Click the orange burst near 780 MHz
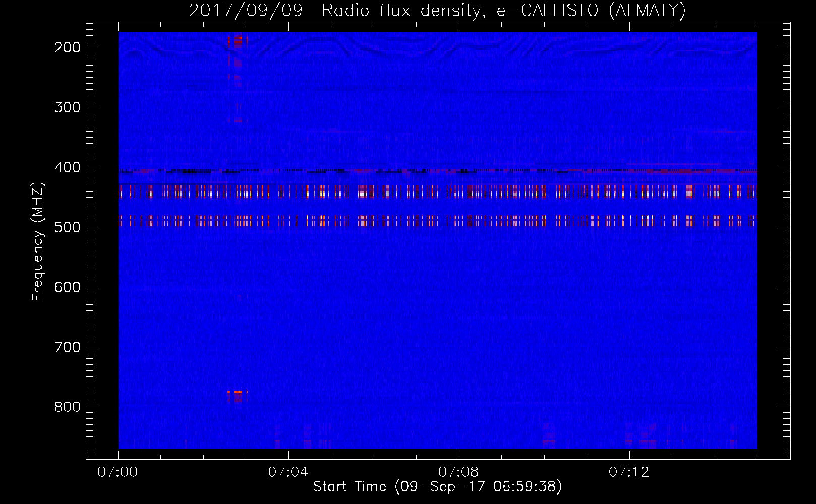816x504 pixels. click(x=238, y=392)
